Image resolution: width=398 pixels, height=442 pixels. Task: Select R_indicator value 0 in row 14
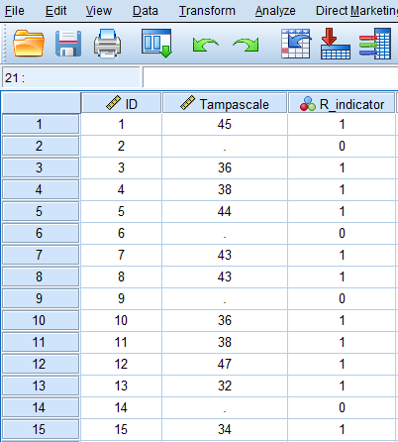[342, 407]
